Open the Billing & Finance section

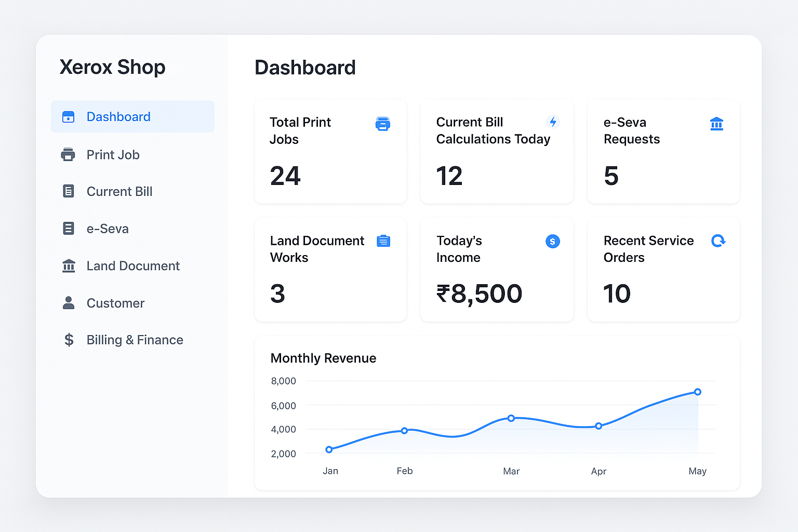click(135, 340)
